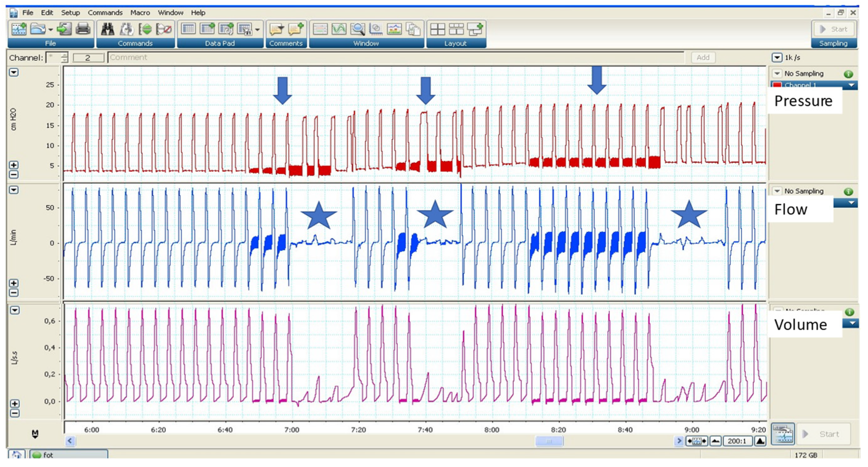Click the minus zoom button on L/min axis

pyautogui.click(x=14, y=293)
